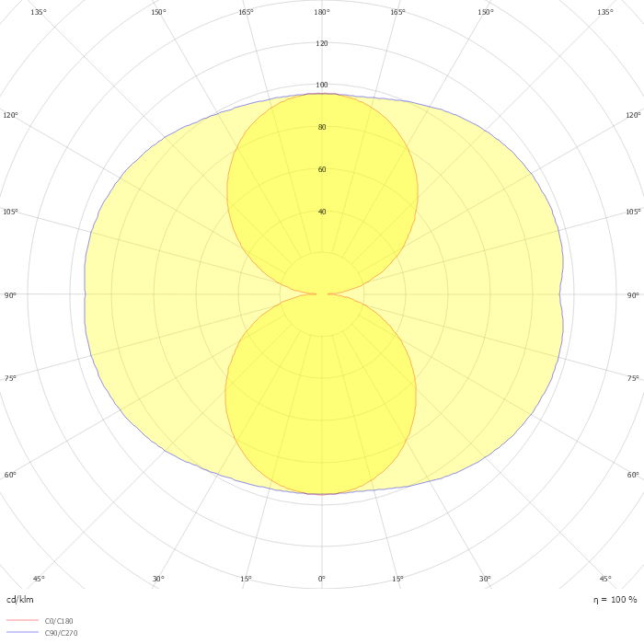Viewport: 644px width, 644px height.
Task: Click the radial scale value 60
Action: tap(322, 169)
